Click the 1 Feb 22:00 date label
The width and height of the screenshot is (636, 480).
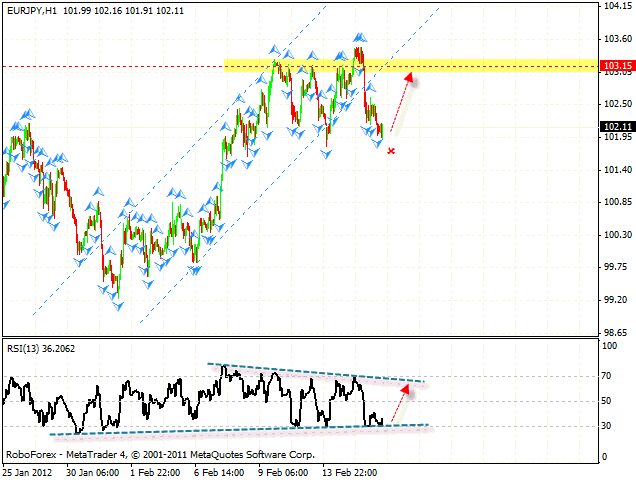click(155, 473)
